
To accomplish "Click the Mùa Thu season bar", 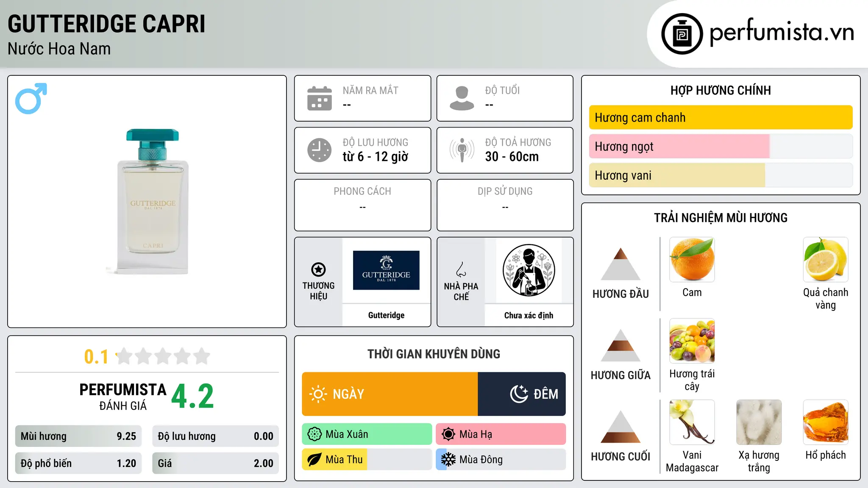I will pos(367,460).
